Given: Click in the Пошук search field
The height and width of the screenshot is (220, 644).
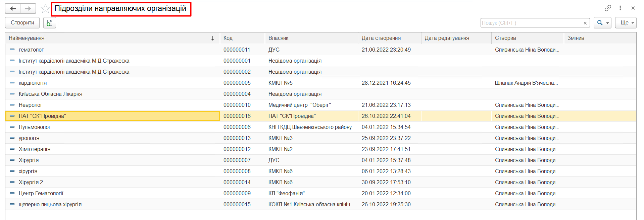Looking at the screenshot, I should point(530,23).
